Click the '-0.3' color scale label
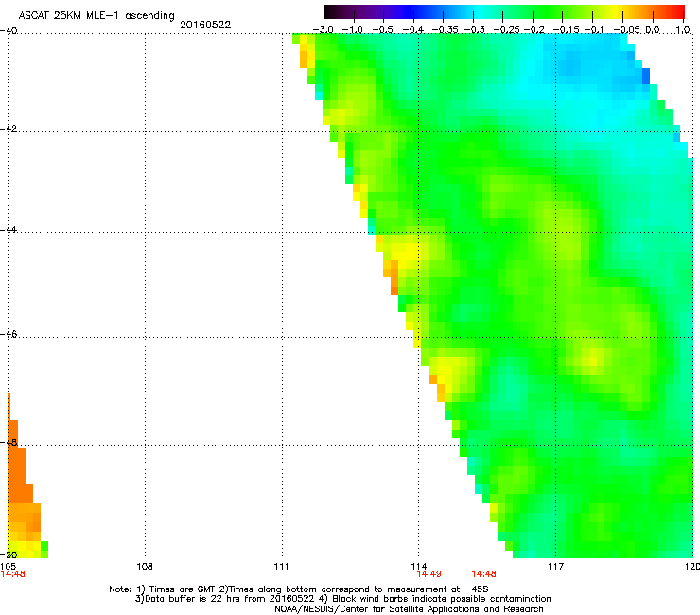Viewport: 700px width, 615px height. pos(475,30)
